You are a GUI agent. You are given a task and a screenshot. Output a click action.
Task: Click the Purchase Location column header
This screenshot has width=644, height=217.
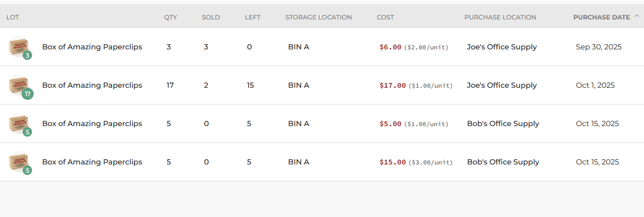[x=500, y=17]
